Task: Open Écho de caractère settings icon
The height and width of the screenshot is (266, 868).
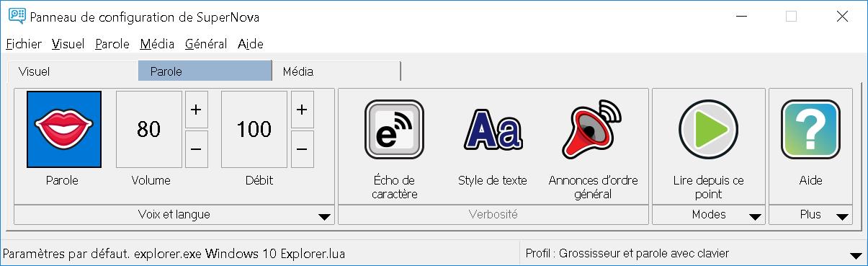Action: [394, 130]
